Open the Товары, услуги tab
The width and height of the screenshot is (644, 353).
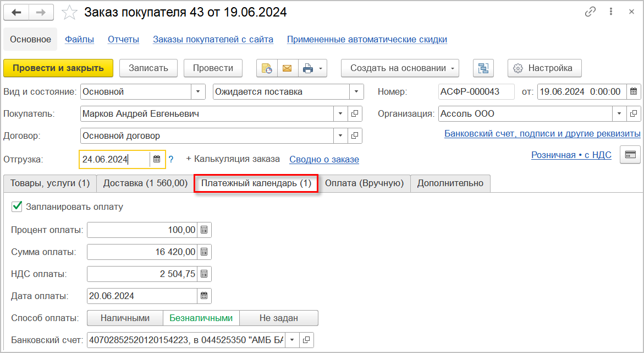pos(50,183)
